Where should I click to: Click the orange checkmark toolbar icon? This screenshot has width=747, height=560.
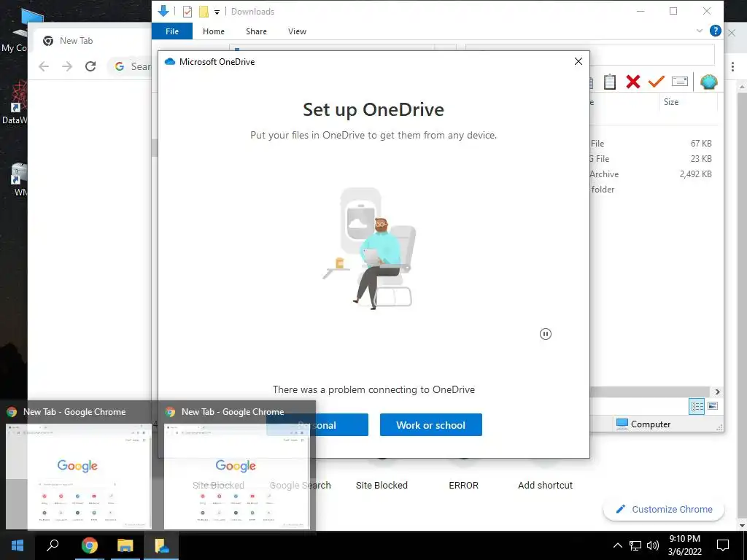[656, 82]
